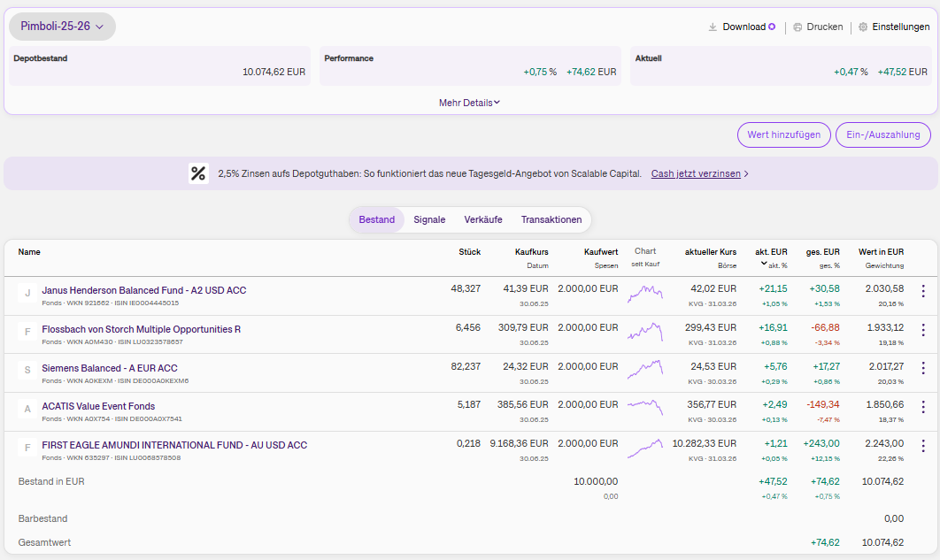Switch to the Transaktionen tab
Screen dimensions: 940x560
(551, 219)
